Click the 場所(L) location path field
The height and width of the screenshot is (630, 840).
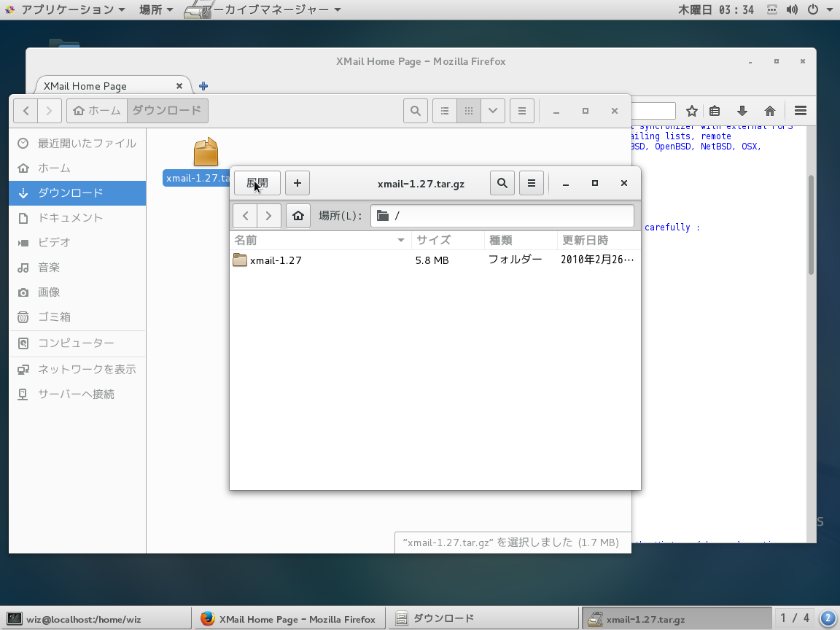[x=502, y=216]
